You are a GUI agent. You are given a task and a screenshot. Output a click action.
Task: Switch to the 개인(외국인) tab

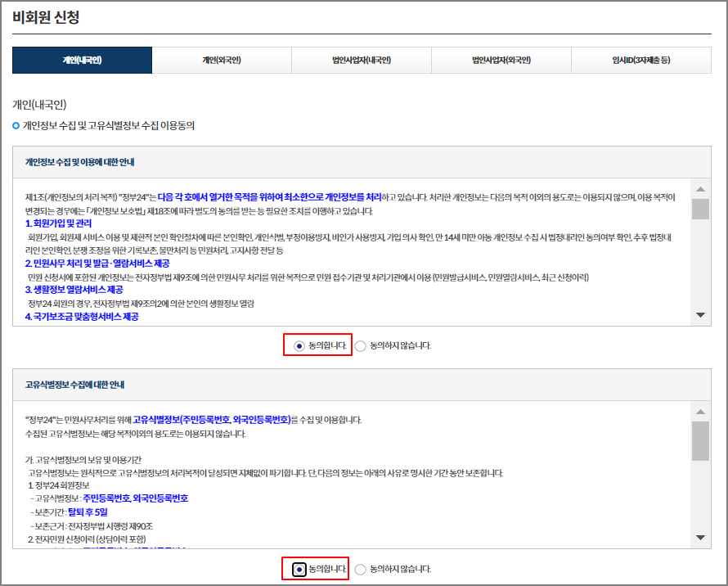(x=221, y=60)
